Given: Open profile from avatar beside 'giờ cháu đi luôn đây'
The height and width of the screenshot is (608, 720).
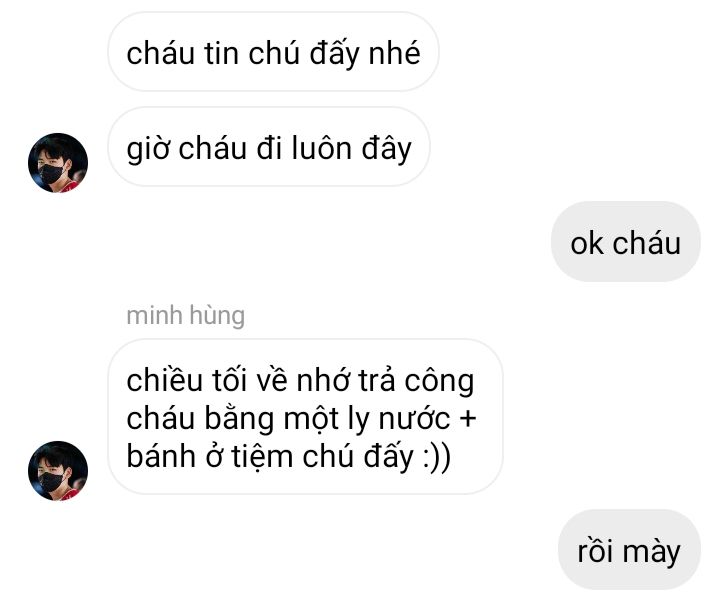Looking at the screenshot, I should click(x=58, y=163).
